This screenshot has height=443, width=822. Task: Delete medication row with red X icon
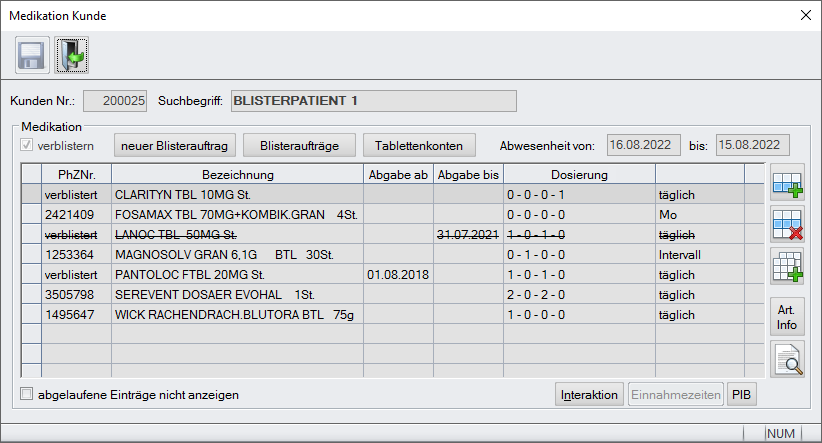coord(788,225)
